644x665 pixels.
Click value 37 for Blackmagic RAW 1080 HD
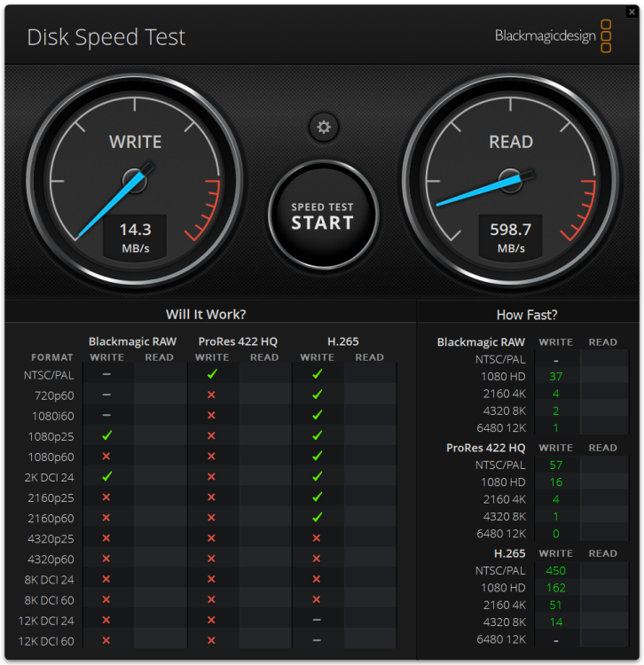556,377
